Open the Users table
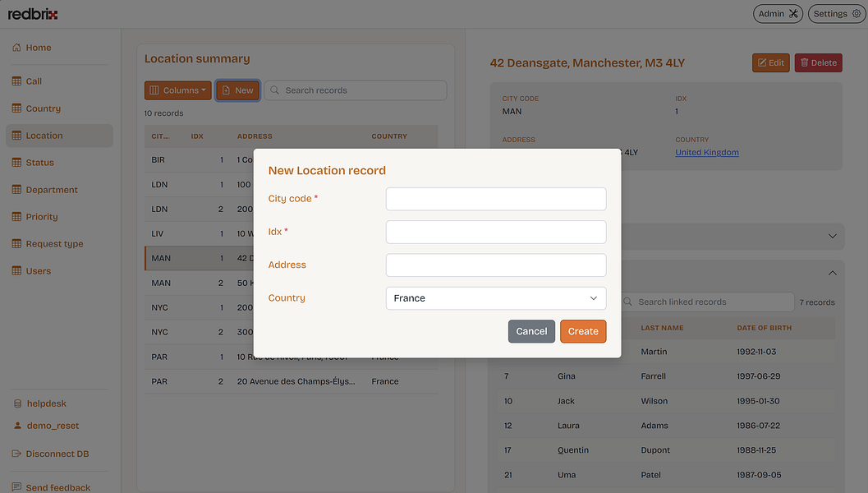868x493 pixels. pyautogui.click(x=39, y=271)
